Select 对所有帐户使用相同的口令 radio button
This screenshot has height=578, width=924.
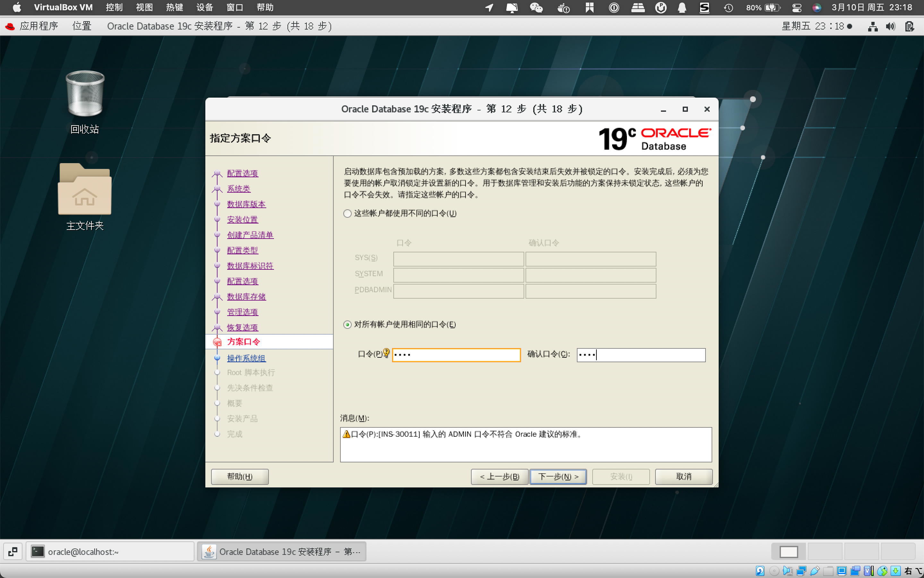coord(347,325)
